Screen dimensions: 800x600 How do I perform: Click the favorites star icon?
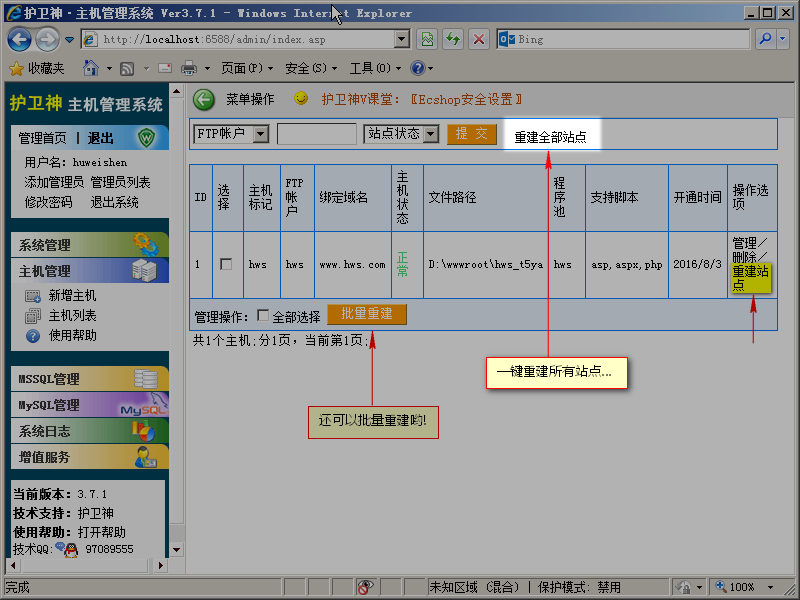click(15, 68)
